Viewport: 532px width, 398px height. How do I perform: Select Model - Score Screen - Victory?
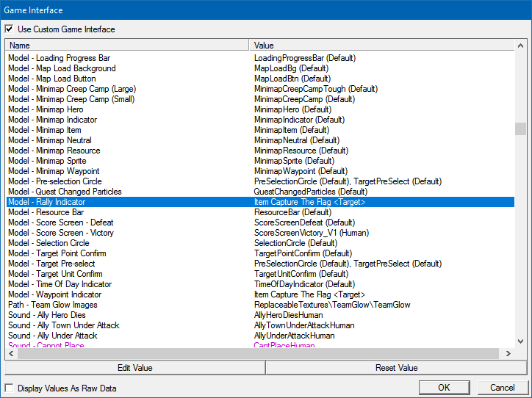[x=260, y=233]
